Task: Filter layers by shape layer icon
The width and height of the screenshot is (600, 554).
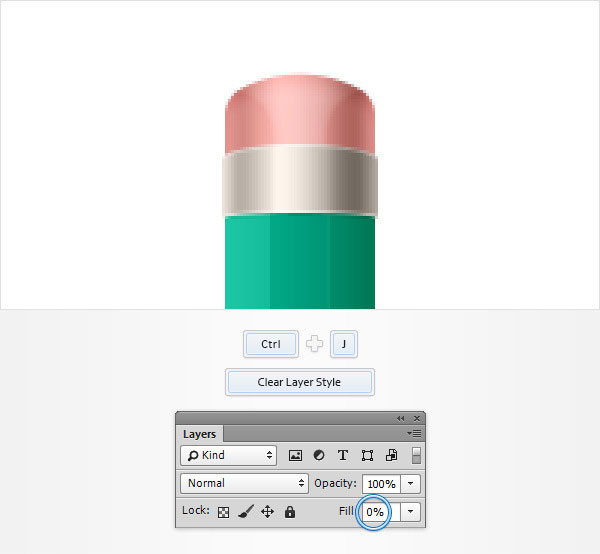Action: coord(367,455)
